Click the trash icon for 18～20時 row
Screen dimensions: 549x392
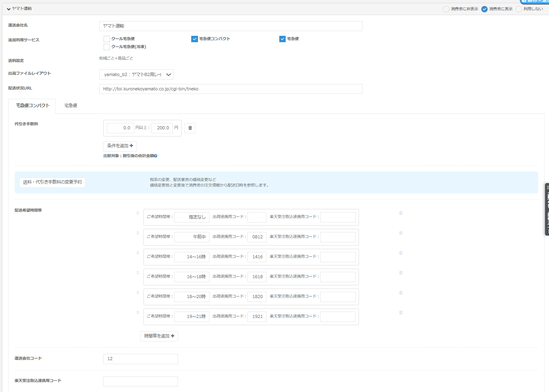[x=401, y=293]
